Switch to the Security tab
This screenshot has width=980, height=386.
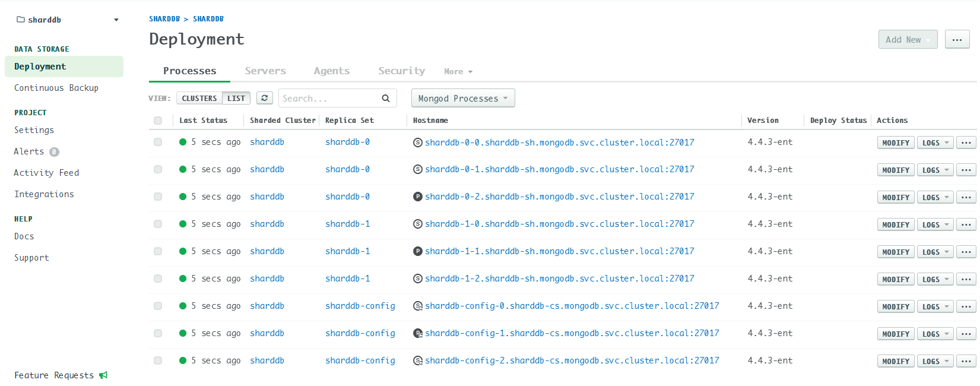click(x=402, y=71)
